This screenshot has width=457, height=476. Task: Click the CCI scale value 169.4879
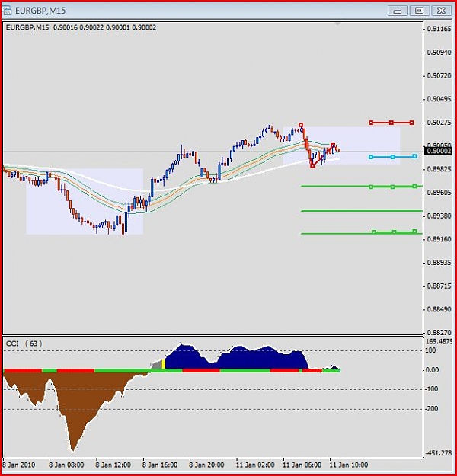point(439,341)
